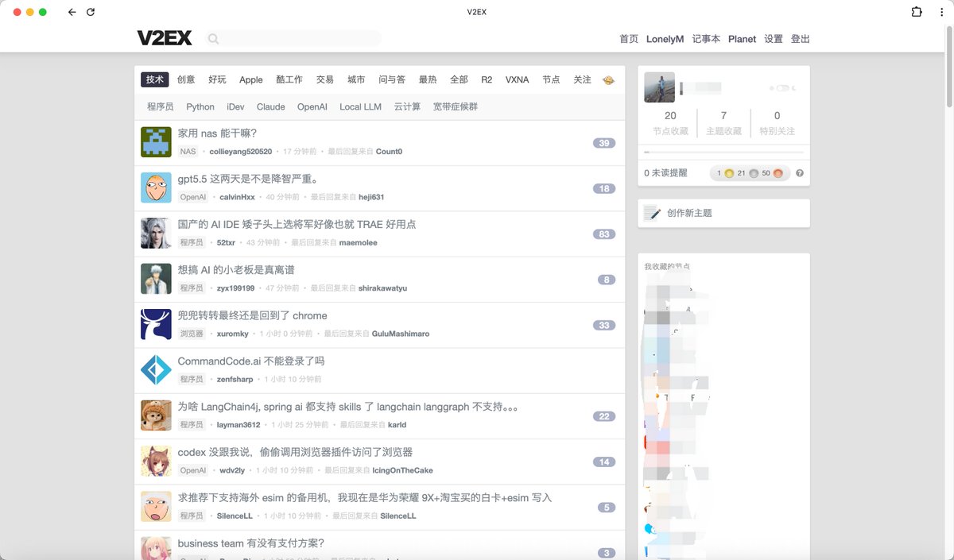Switch to the 好玩 tab
The width and height of the screenshot is (954, 560).
click(217, 79)
